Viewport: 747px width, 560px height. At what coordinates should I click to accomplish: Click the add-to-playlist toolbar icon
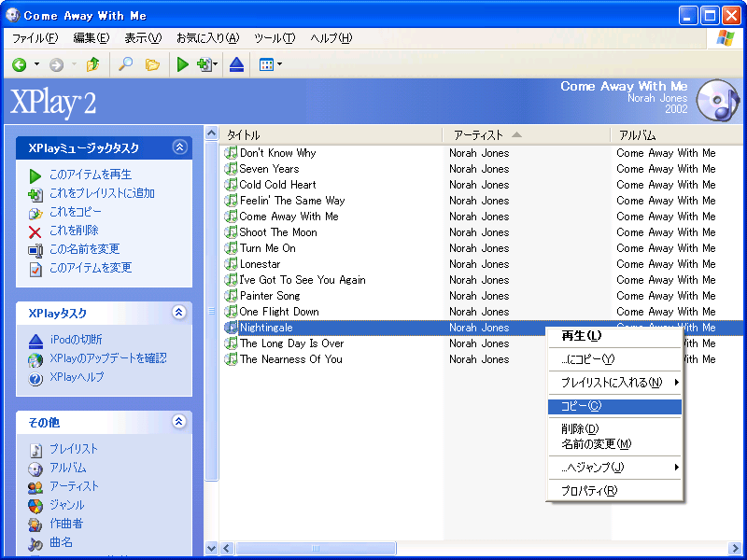204,64
